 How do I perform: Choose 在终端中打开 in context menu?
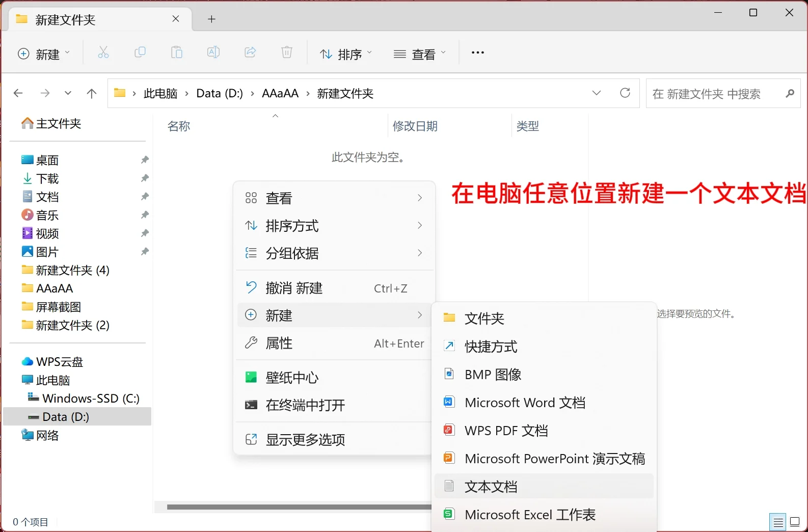click(334, 405)
